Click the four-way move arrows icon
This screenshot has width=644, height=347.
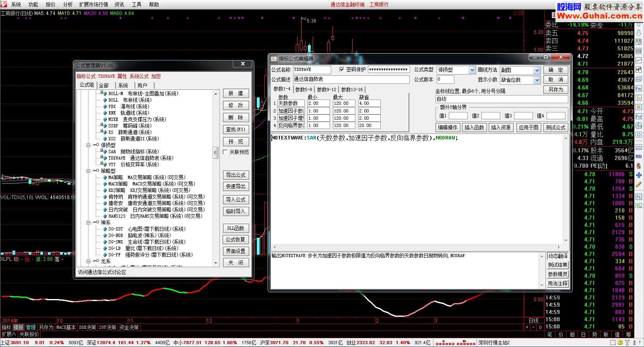click(x=639, y=175)
